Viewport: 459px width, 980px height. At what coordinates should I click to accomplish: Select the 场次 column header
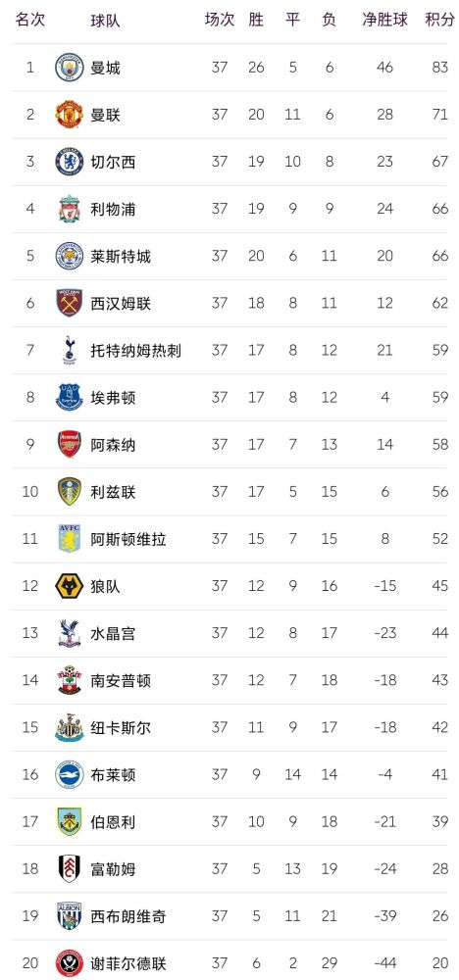point(220,20)
